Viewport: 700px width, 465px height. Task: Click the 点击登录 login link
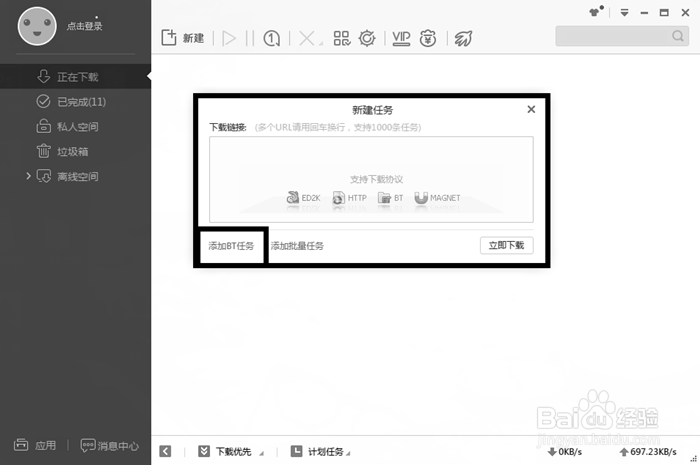point(84,26)
